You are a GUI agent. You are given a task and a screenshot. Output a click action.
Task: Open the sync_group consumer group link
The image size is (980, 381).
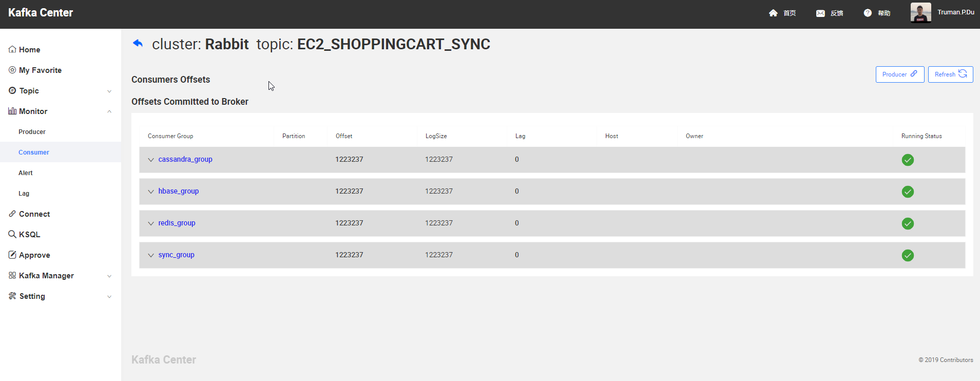[x=176, y=255]
